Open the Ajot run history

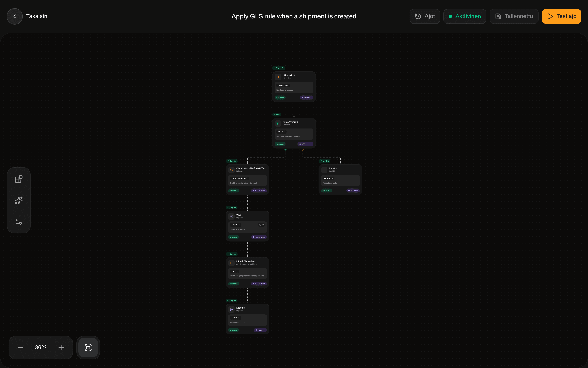tap(425, 16)
